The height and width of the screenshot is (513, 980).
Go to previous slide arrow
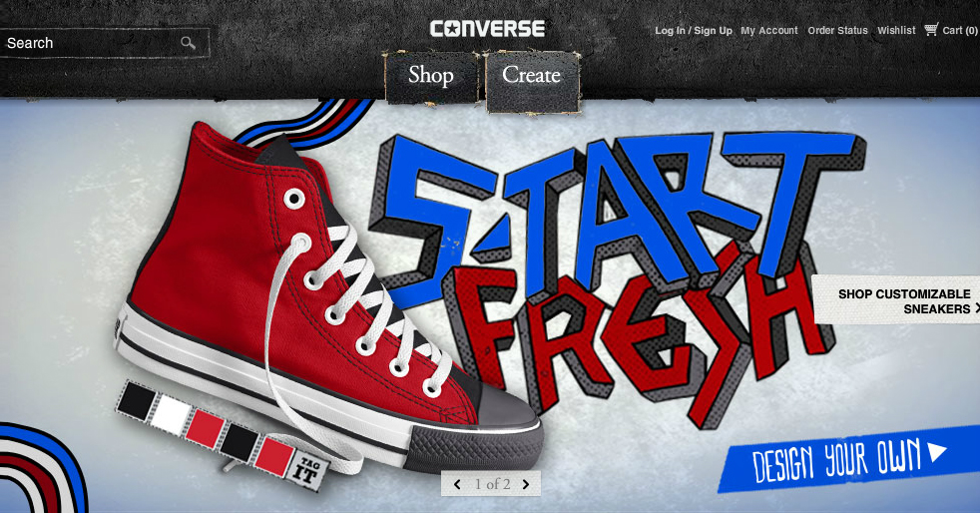[457, 484]
